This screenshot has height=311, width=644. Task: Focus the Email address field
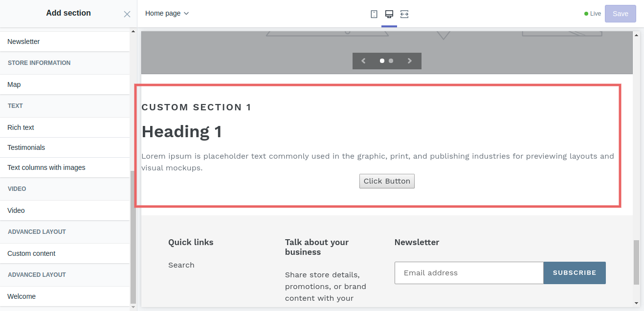click(469, 273)
